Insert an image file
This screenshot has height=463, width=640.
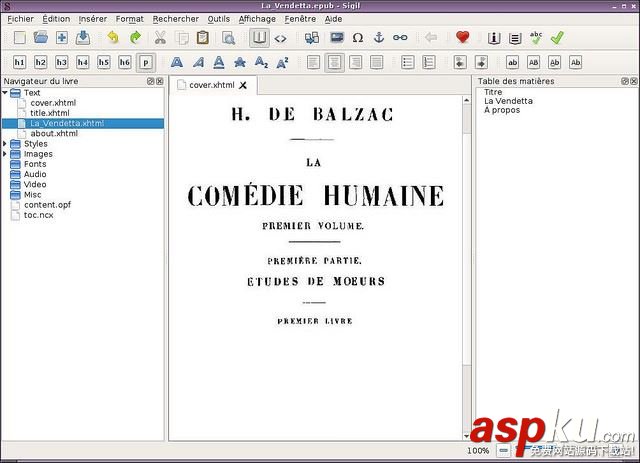point(337,38)
